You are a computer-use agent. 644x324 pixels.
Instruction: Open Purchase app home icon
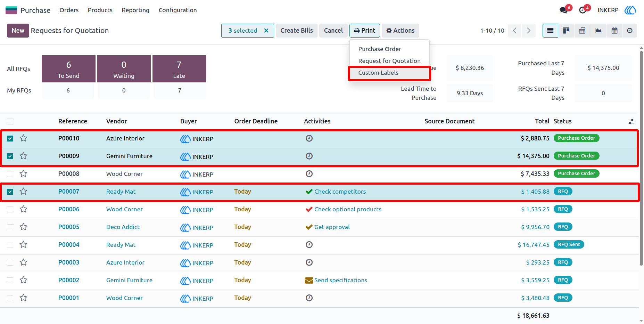[x=11, y=10]
